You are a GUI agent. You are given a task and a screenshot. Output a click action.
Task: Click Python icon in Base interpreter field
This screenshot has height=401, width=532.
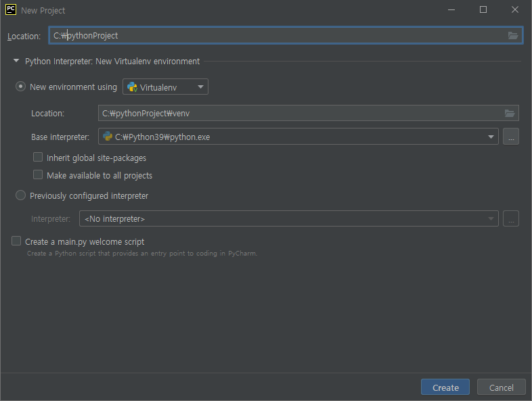pos(108,137)
